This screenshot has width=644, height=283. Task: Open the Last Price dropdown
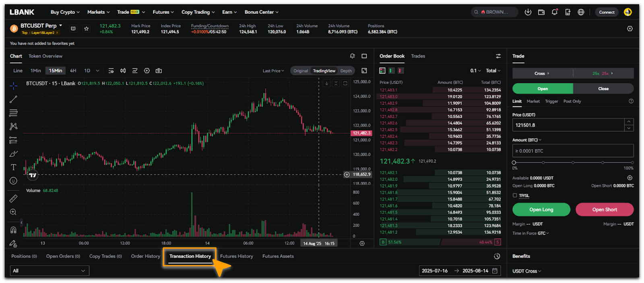273,71
